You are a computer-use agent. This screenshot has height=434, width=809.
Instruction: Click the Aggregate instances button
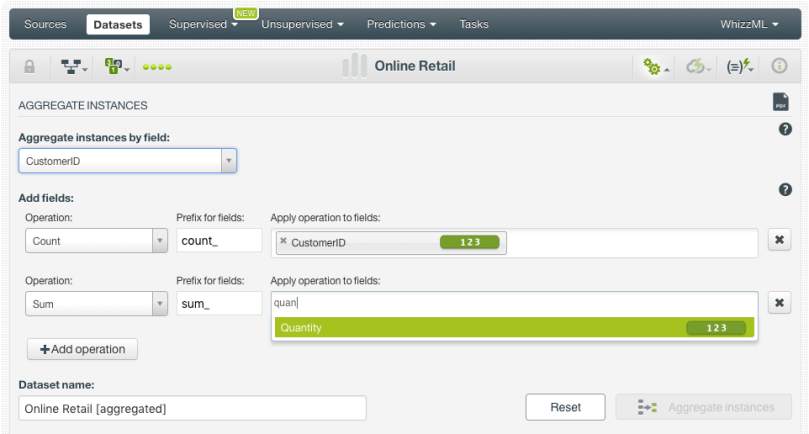click(704, 407)
